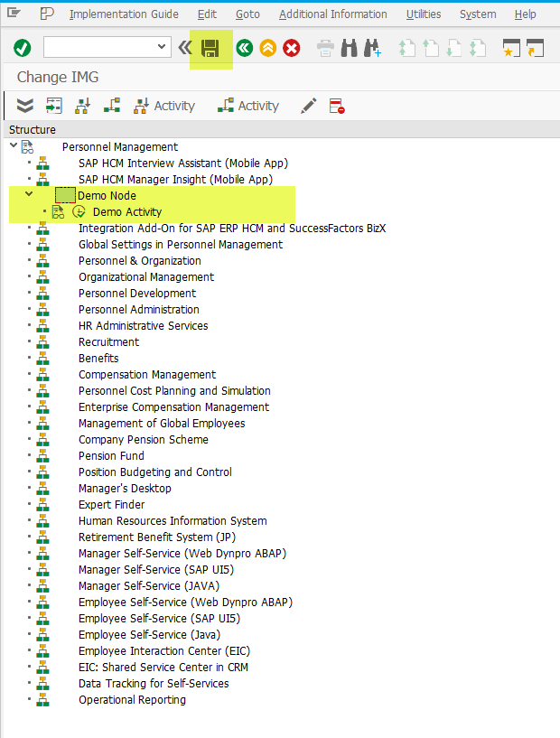Click the Last Page icon

click(478, 48)
